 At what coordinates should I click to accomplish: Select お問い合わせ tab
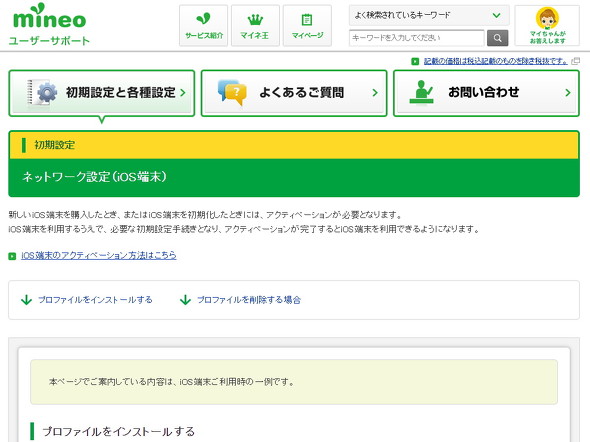486,93
